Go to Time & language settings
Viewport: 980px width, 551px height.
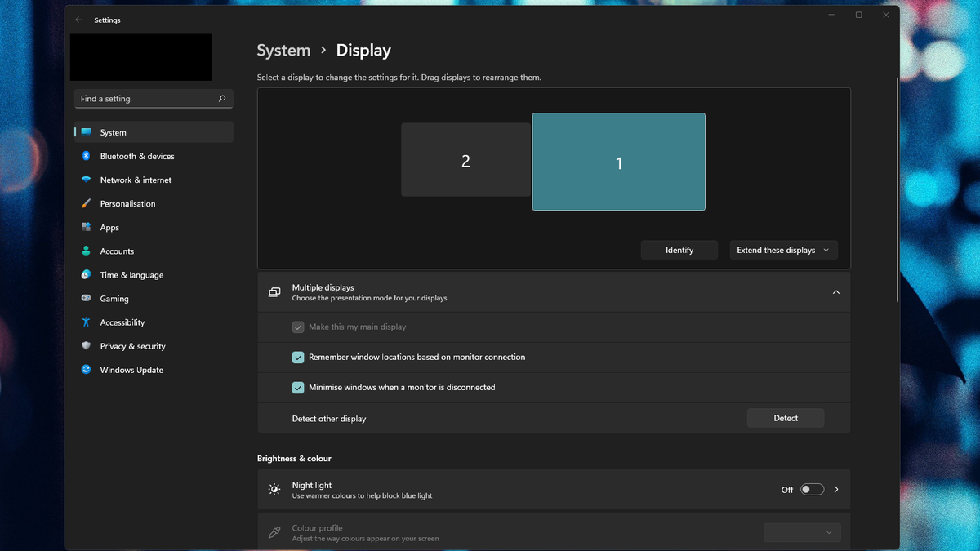coord(131,275)
